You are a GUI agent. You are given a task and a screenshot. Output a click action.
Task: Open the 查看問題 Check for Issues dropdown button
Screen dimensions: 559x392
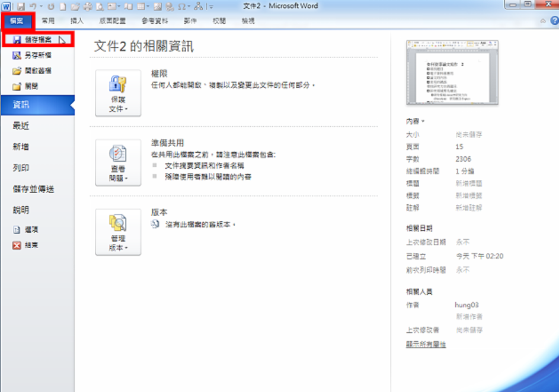[x=118, y=162]
